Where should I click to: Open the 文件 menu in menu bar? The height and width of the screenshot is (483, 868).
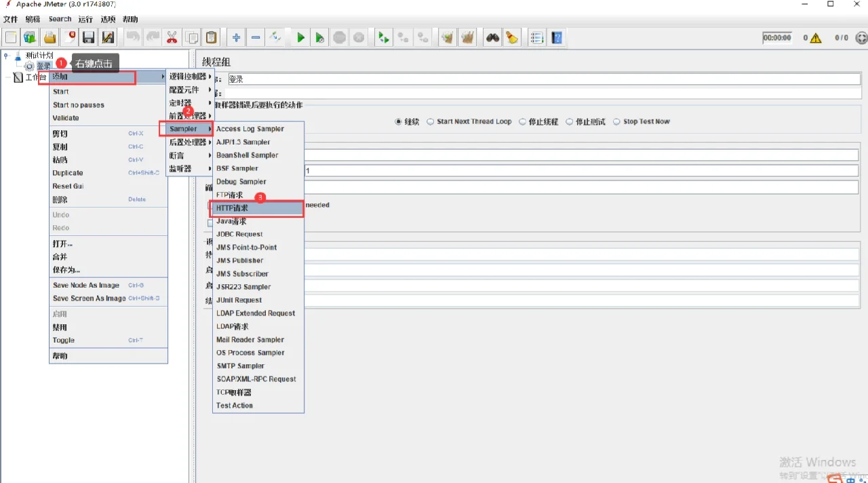pos(10,20)
